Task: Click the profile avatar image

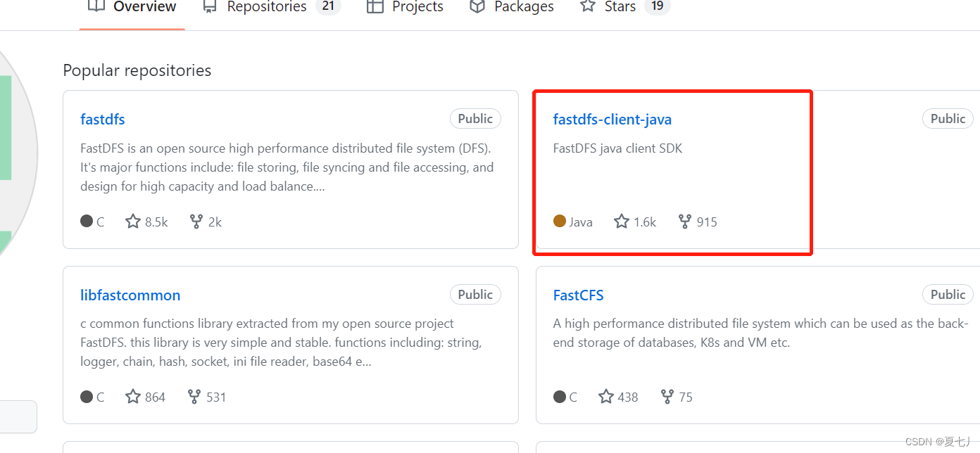Action: click(x=11, y=155)
